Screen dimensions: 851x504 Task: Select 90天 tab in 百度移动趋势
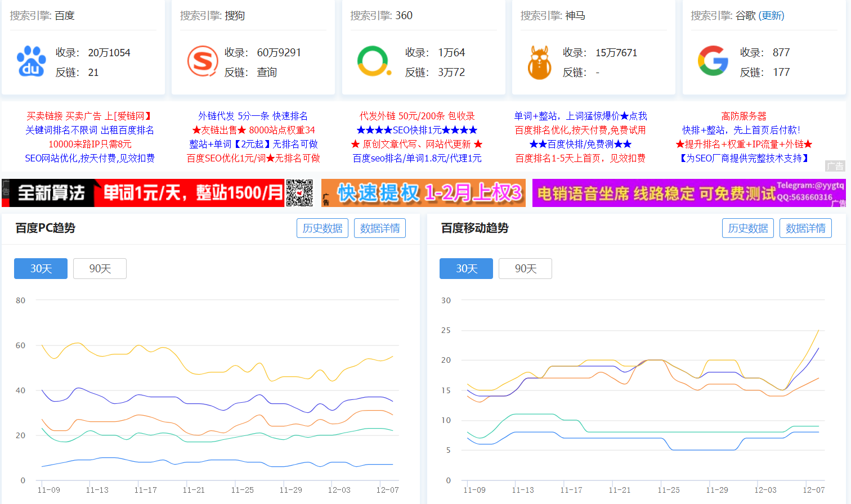[x=525, y=268]
